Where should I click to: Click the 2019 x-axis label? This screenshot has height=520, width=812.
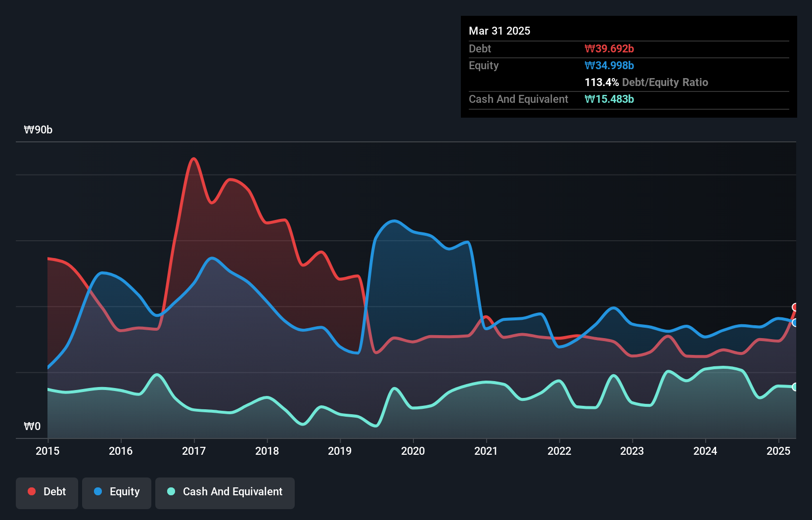click(x=340, y=451)
